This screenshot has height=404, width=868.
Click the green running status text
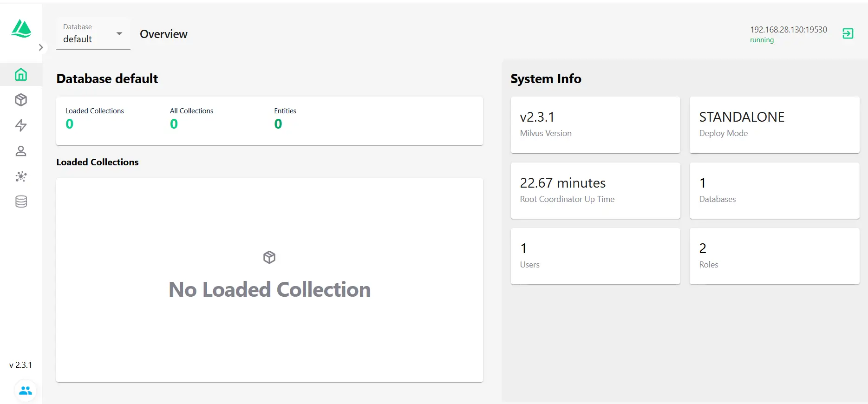coord(762,40)
